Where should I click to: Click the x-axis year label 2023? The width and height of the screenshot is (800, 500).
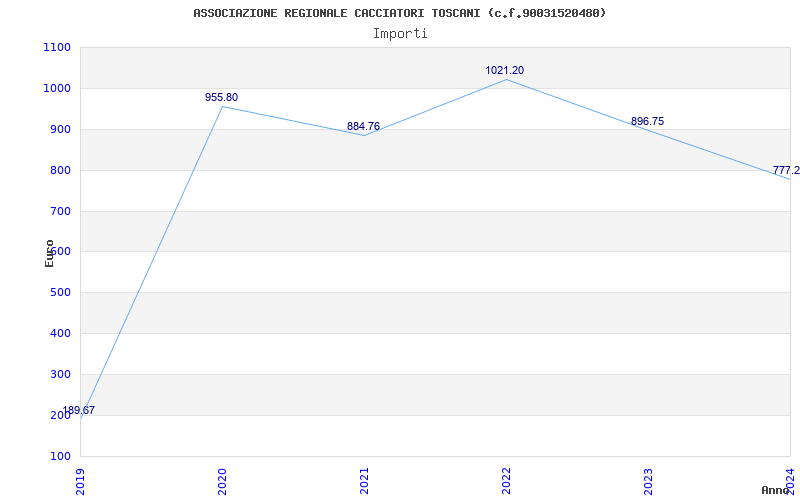coord(648,481)
